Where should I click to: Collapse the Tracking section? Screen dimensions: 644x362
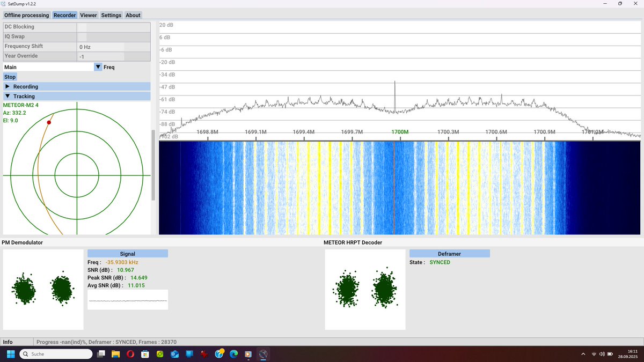point(77,97)
